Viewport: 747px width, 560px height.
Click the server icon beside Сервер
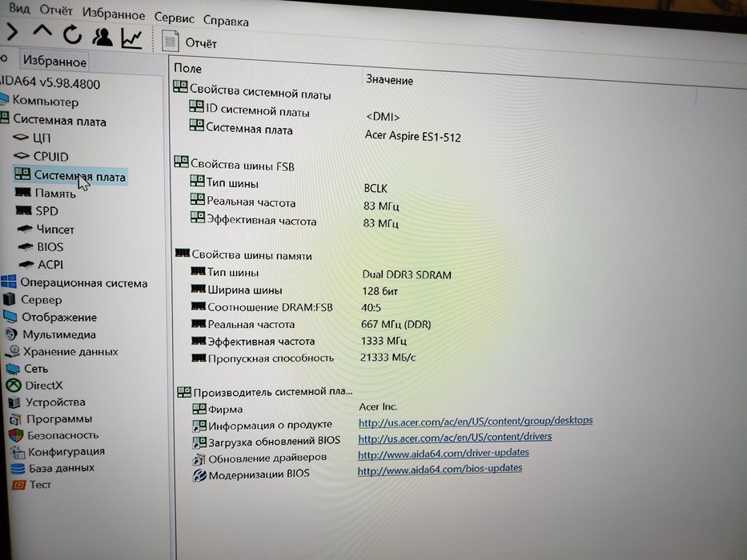click(9, 299)
